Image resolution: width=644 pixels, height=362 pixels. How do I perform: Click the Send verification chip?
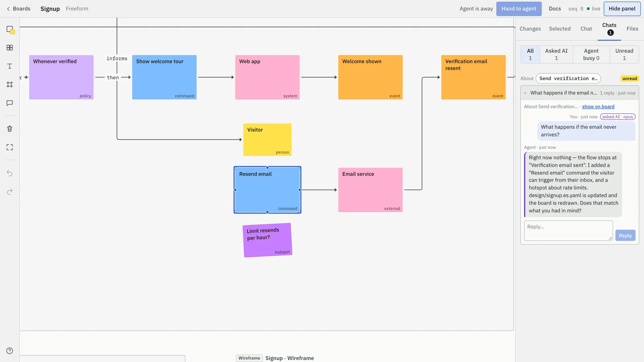568,78
